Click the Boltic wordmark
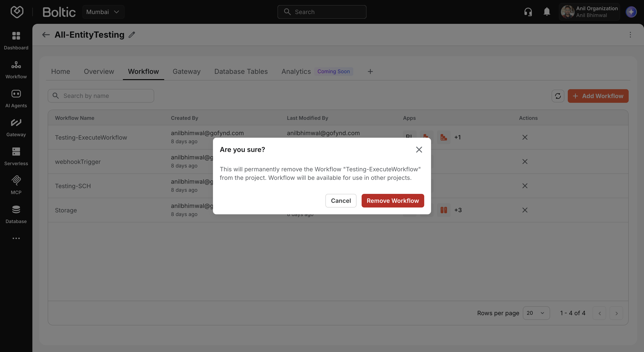Image resolution: width=644 pixels, height=352 pixels. pos(59,12)
